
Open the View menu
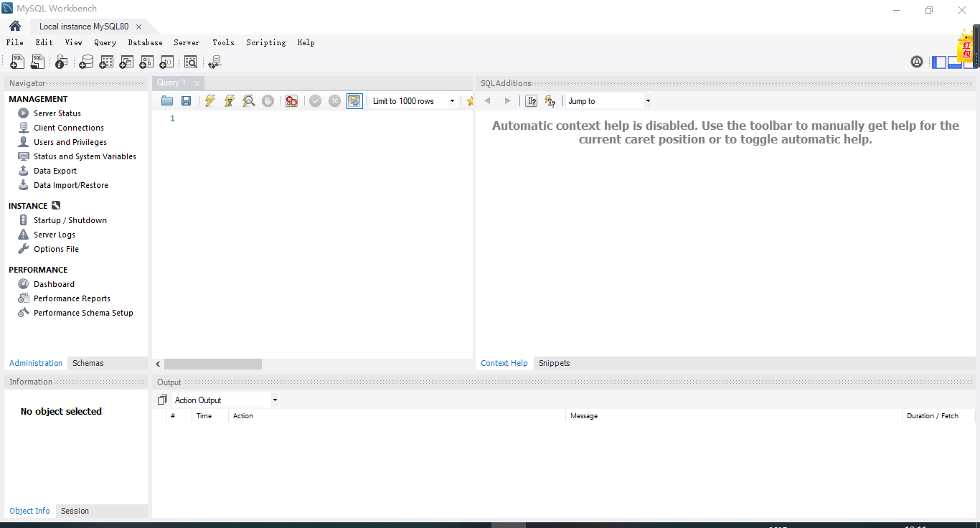pyautogui.click(x=74, y=42)
